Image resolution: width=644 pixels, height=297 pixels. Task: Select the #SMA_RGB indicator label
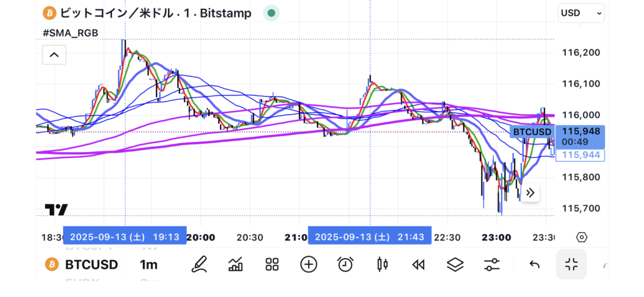coord(70,33)
